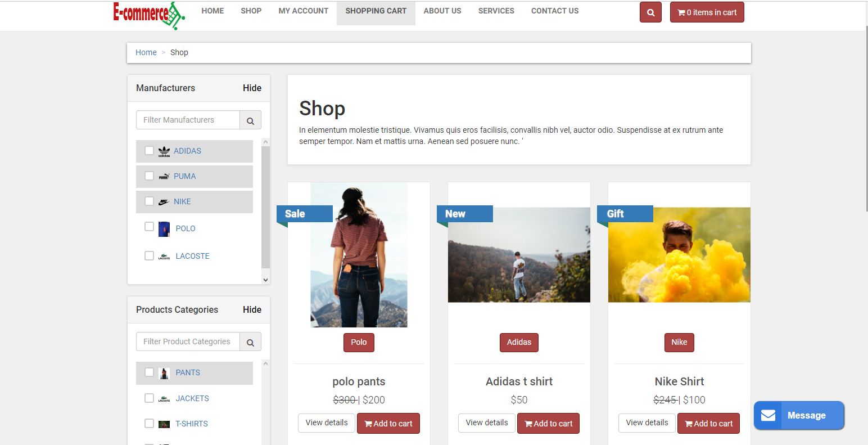Click the Nike Shirt product title
Image resolution: width=868 pixels, height=445 pixels.
(679, 381)
